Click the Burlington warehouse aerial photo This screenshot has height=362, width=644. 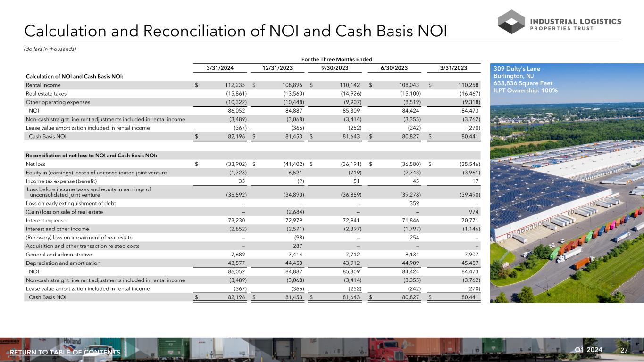point(566,198)
